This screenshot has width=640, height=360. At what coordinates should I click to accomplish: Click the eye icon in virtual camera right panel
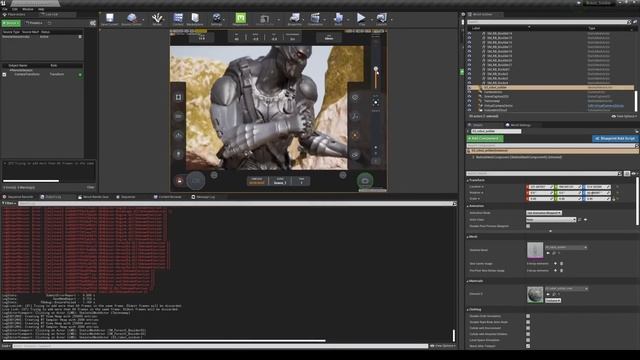point(355,98)
